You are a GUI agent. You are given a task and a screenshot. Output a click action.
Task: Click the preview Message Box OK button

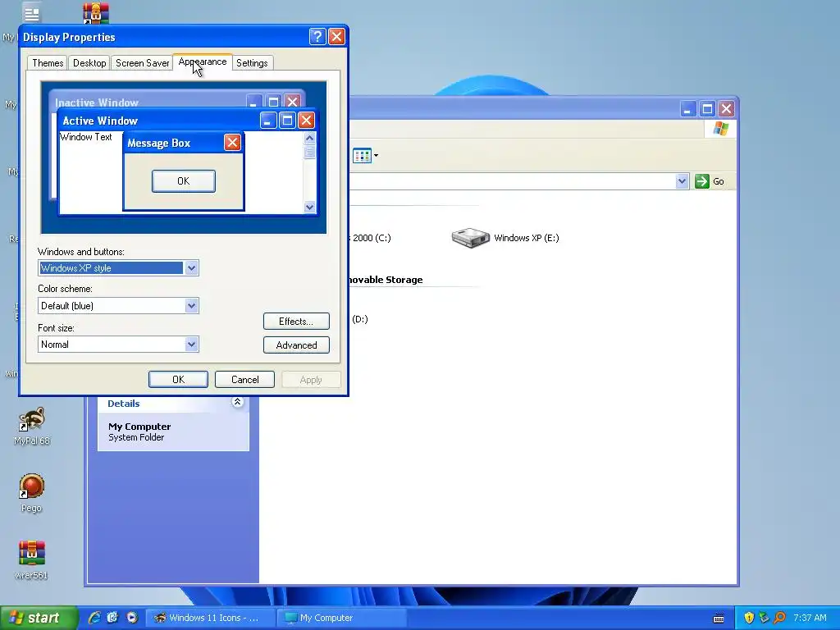[x=184, y=181]
